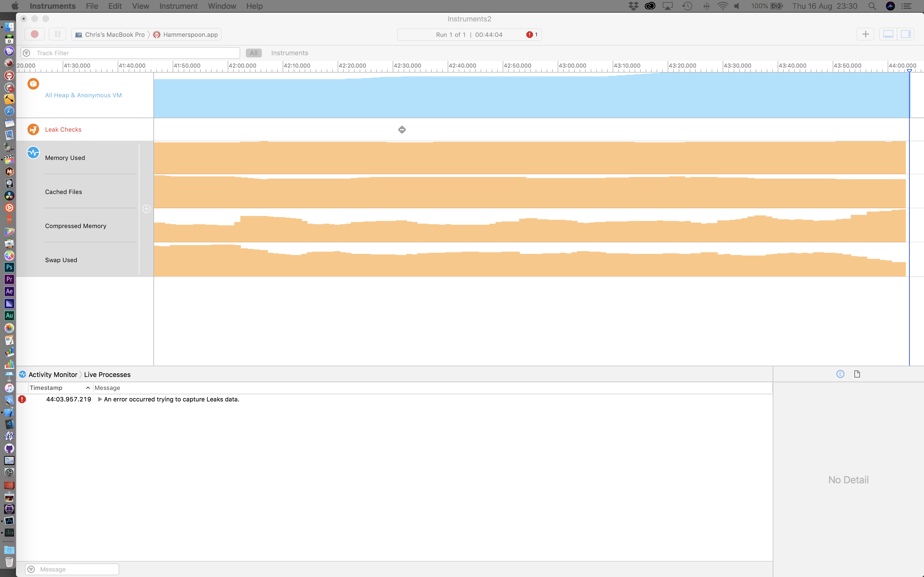Viewport: 924px width, 577px height.
Task: Expand the error message disclosure triangle
Action: tap(100, 399)
